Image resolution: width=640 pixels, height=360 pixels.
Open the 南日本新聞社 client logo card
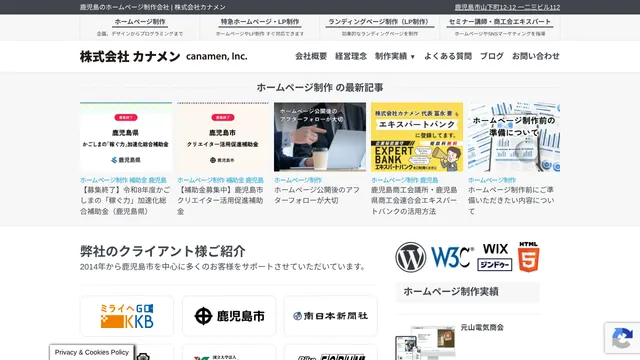coord(331,316)
